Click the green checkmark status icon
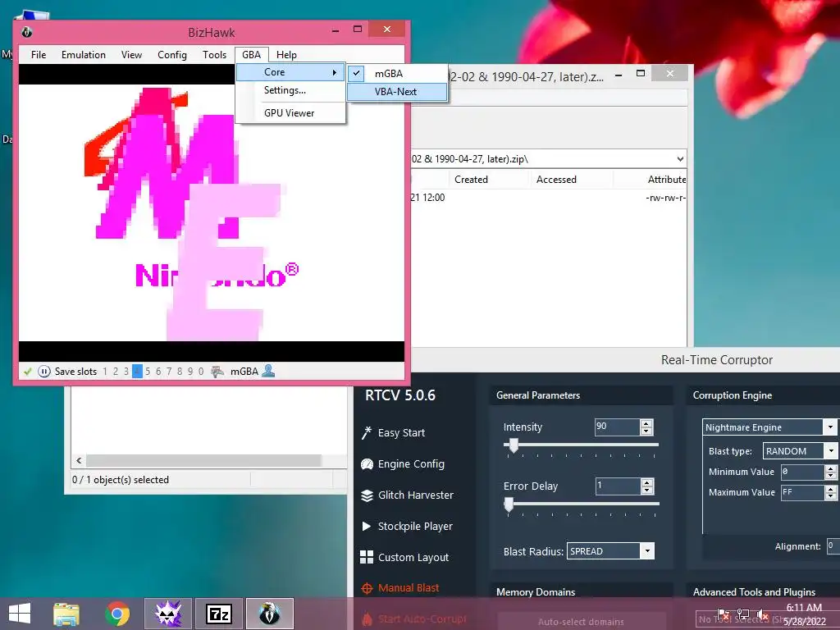The width and height of the screenshot is (840, 630). pyautogui.click(x=27, y=372)
